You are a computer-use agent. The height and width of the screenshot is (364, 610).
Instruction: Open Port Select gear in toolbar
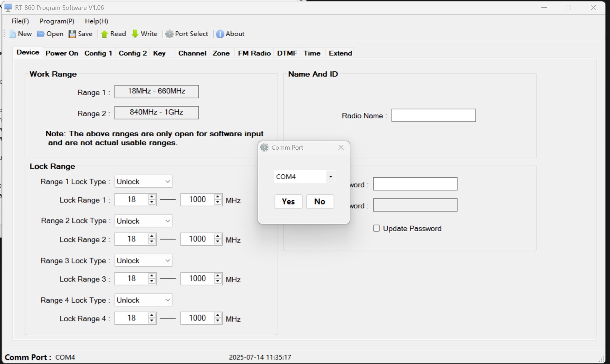pos(170,34)
